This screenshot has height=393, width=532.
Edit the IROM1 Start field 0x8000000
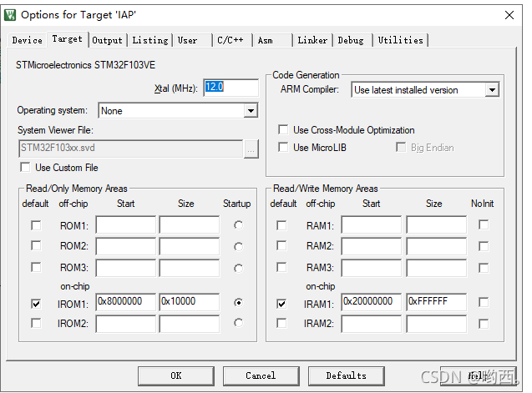tap(125, 302)
